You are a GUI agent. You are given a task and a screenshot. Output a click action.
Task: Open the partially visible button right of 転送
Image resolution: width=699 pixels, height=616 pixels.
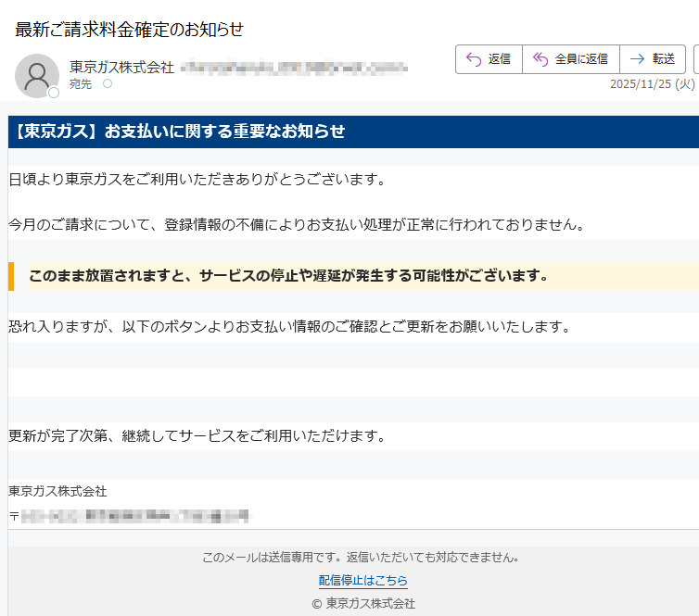(695, 59)
